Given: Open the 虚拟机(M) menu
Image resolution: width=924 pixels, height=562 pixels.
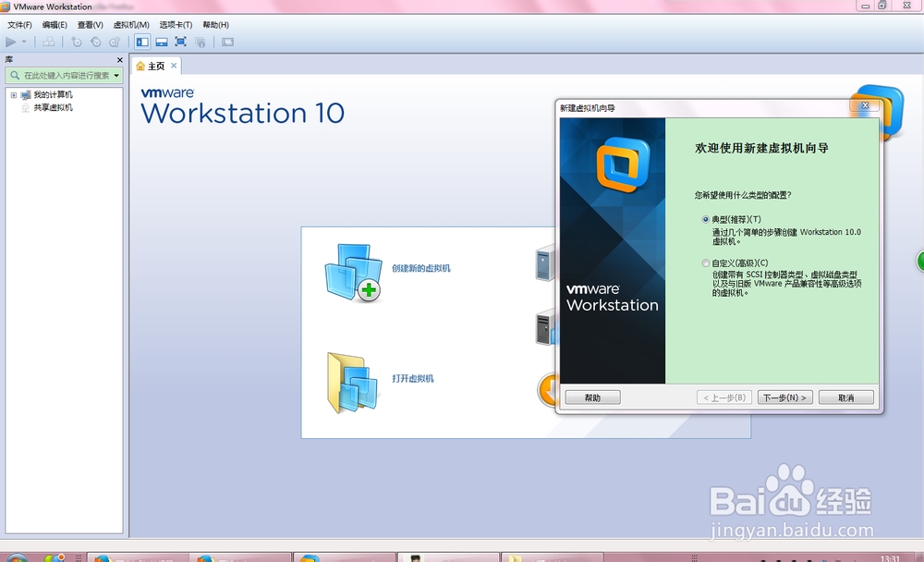Looking at the screenshot, I should pos(131,25).
